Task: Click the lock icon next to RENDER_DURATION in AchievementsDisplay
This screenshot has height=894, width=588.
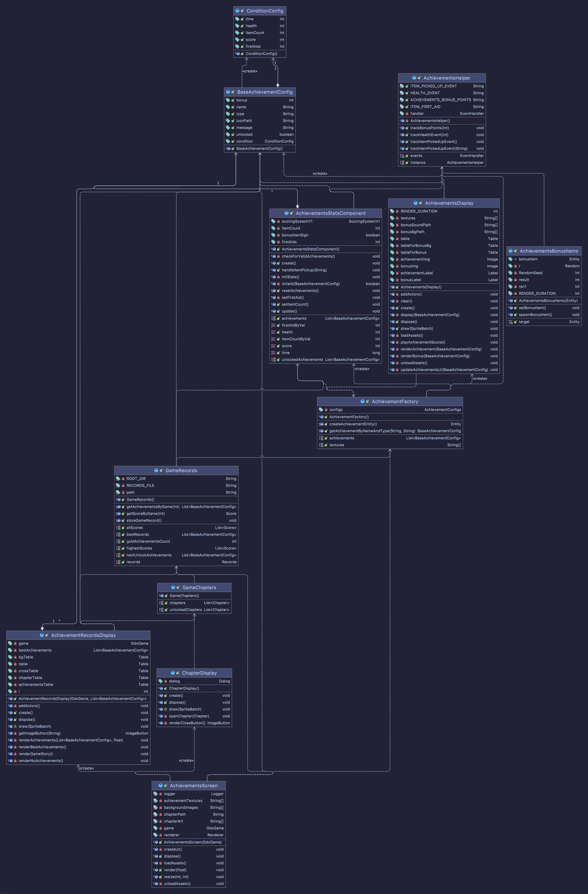Action: click(x=397, y=211)
